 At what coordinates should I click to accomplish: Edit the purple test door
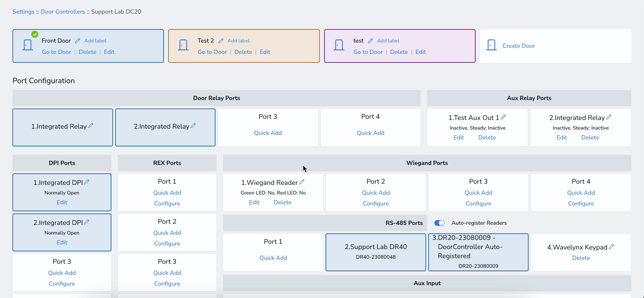point(420,52)
